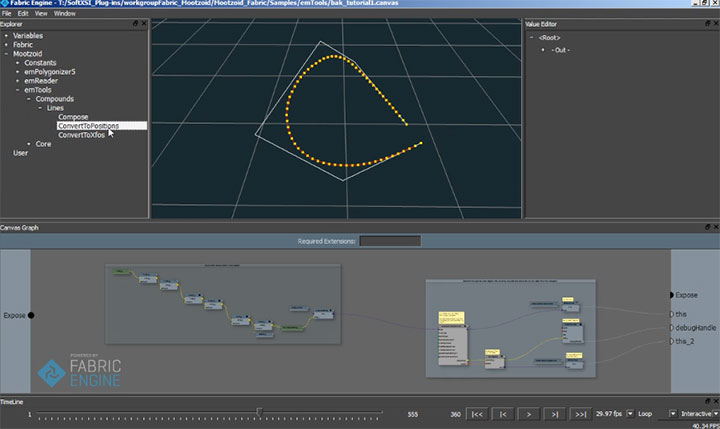Undock the Value Editor panel

(x=708, y=23)
